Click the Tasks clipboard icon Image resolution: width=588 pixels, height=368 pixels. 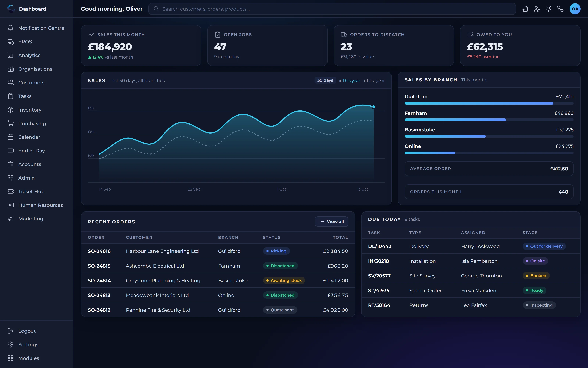click(11, 96)
